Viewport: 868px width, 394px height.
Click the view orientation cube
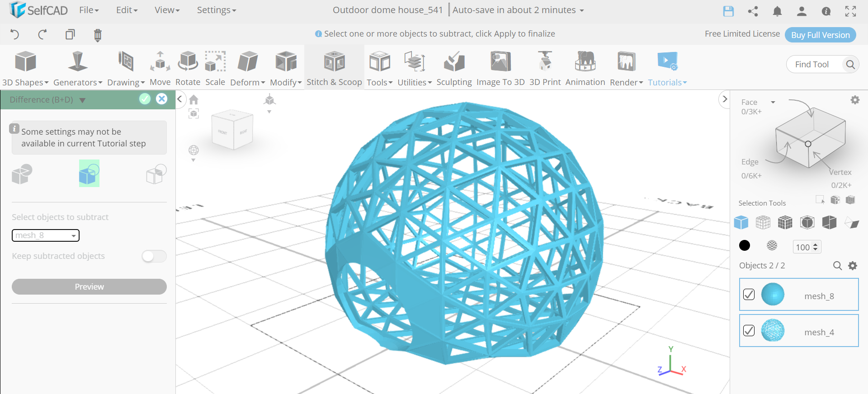232,130
